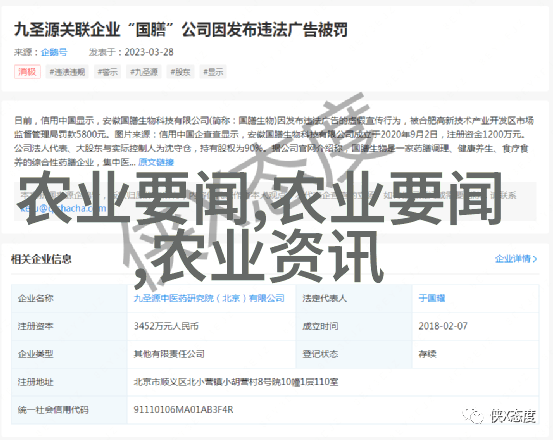The image size is (553, 440).
Task: Select the 注册资本 label cell
Action: tap(69, 326)
